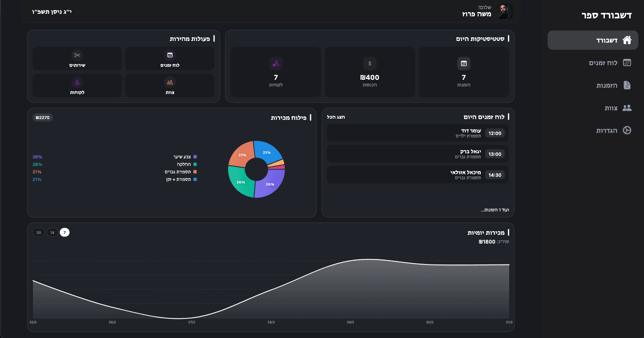Switch daily sales chart to 30 days
644x338 pixels.
(x=39, y=232)
